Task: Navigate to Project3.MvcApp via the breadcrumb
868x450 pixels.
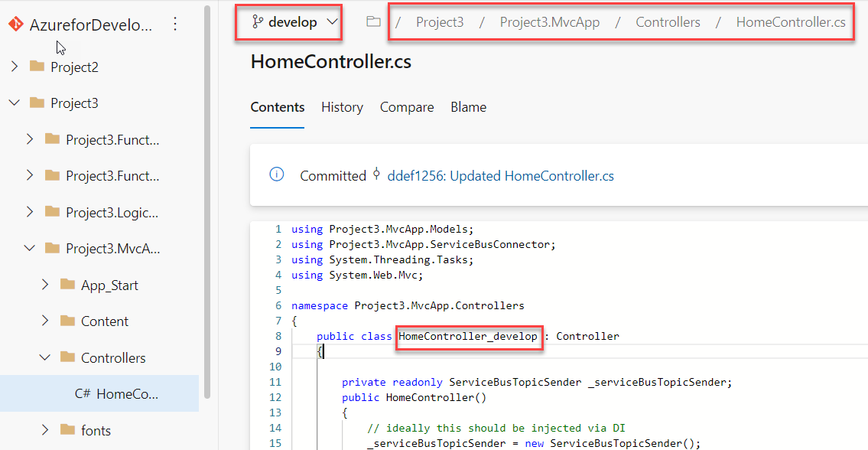Action: pyautogui.click(x=549, y=21)
